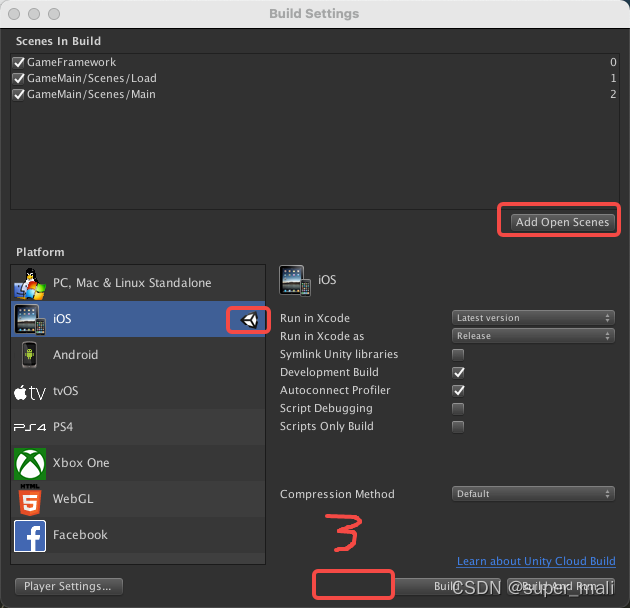This screenshot has height=608, width=630.
Task: Enable Symlink Unity libraries checkbox
Action: coord(458,354)
